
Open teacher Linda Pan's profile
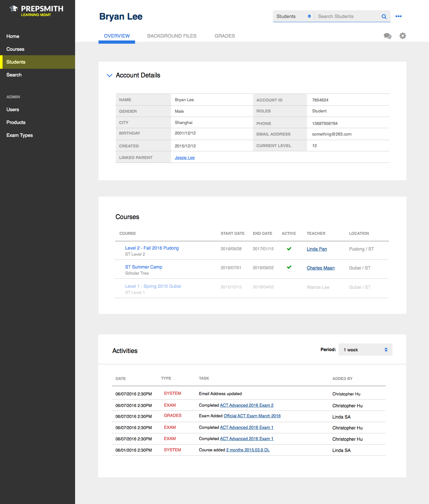(317, 249)
